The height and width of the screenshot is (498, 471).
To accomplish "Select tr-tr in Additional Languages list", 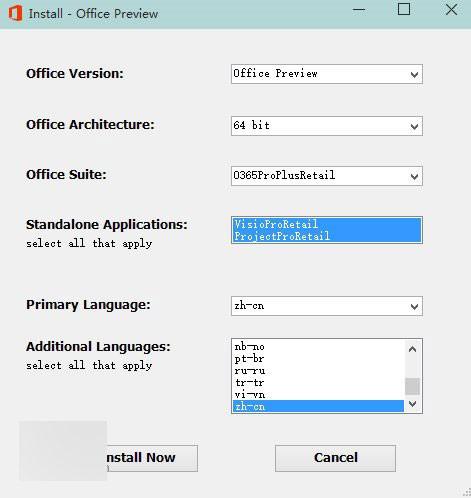I will coord(318,383).
